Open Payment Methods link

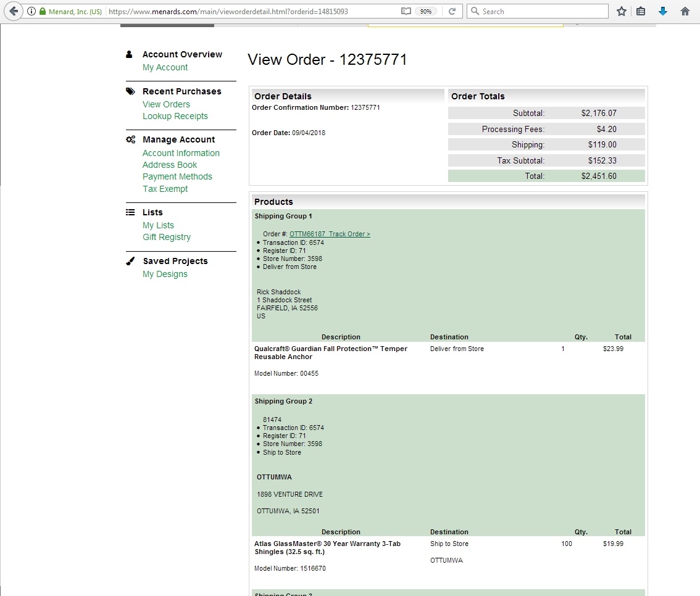point(177,176)
